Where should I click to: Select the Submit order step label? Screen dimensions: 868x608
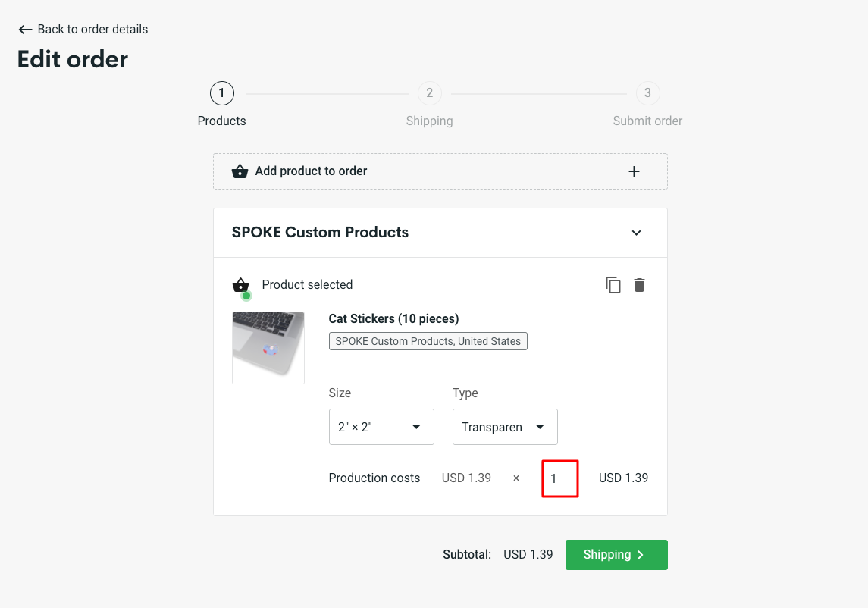pyautogui.click(x=647, y=121)
